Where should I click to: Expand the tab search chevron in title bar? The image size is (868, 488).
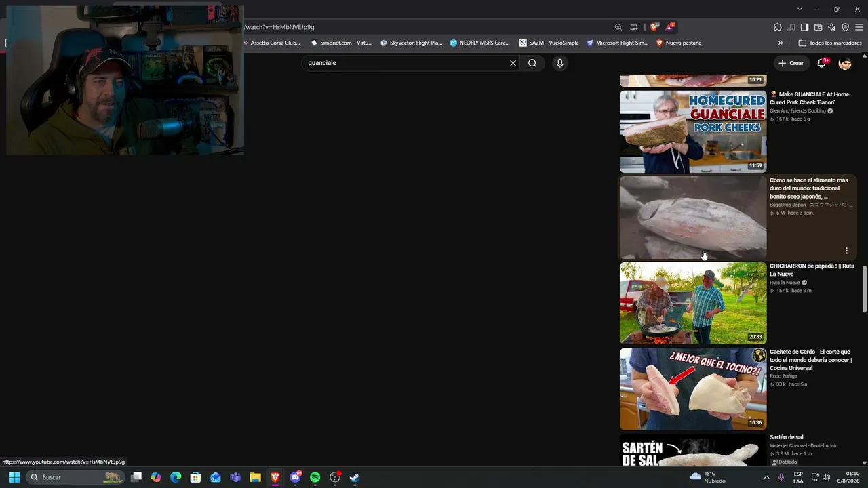tap(800, 9)
